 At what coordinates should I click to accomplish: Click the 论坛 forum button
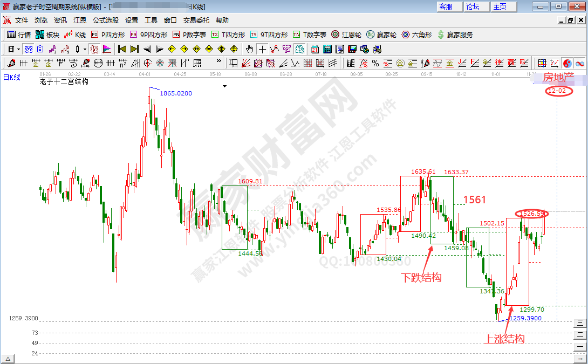tap(473, 6)
